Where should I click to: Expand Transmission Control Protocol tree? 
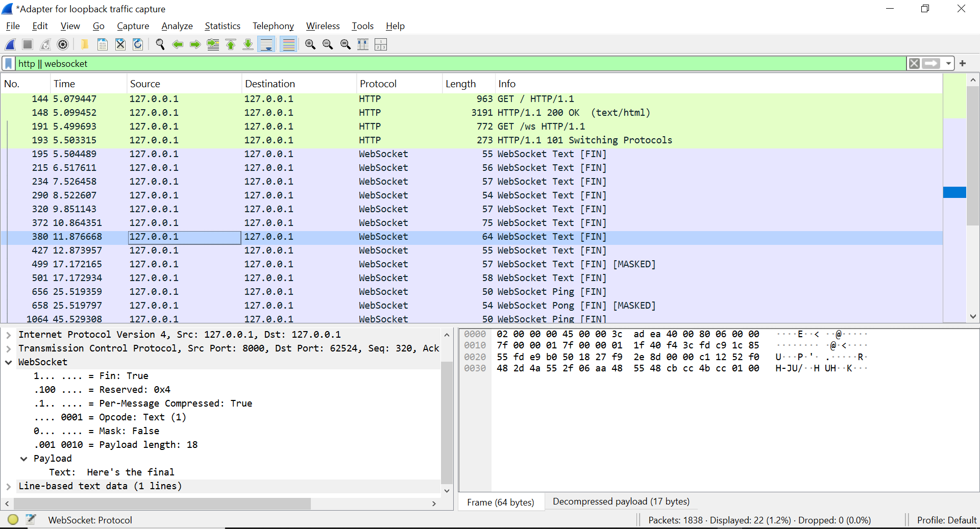coord(9,349)
